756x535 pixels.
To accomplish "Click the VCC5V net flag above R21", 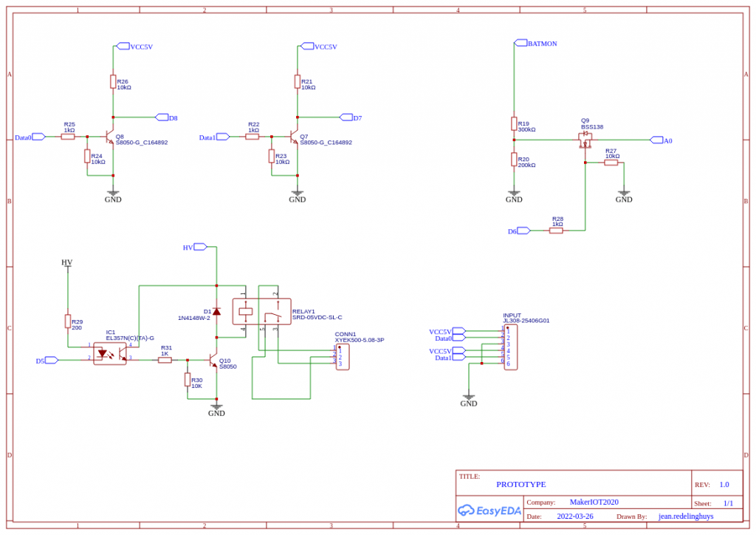I will click(319, 47).
